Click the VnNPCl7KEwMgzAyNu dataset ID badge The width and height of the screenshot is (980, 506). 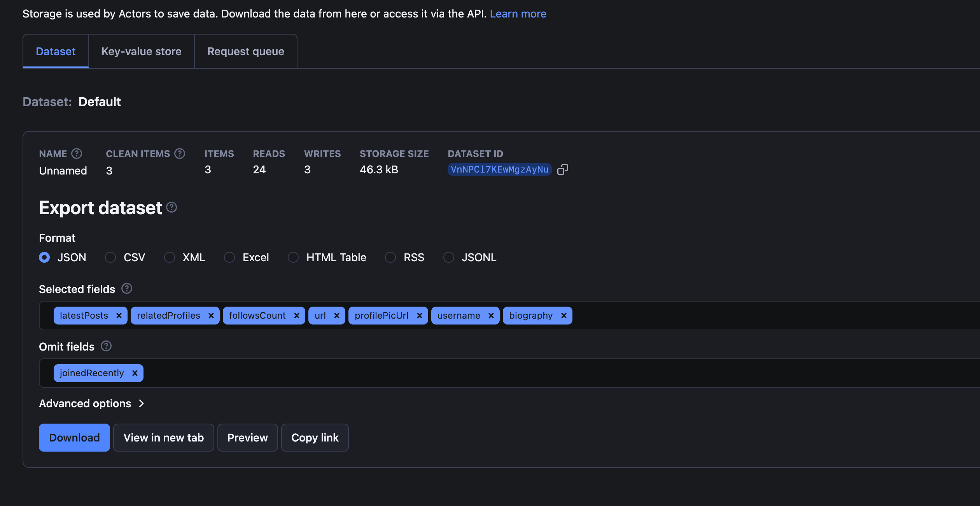[x=499, y=169]
